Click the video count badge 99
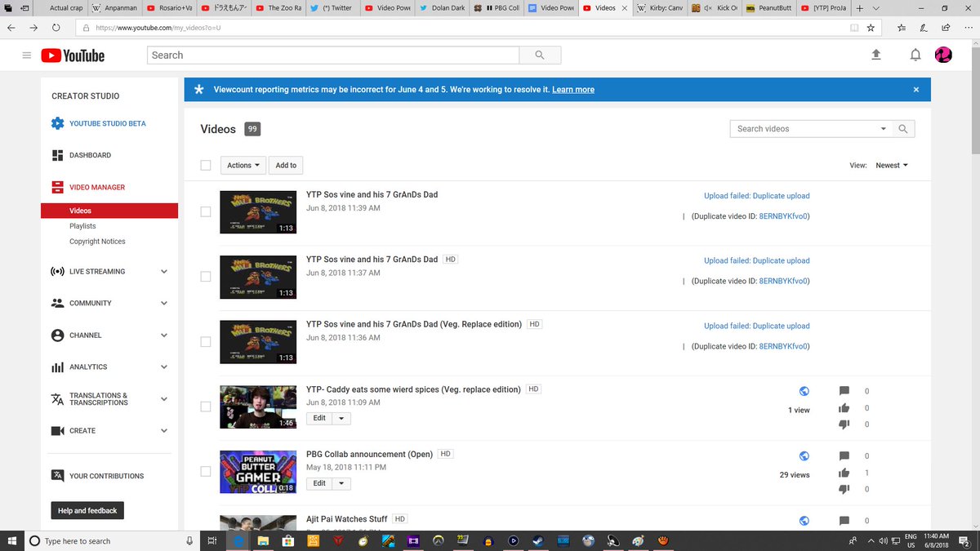Viewport: 980px width, 551px height. [252, 129]
